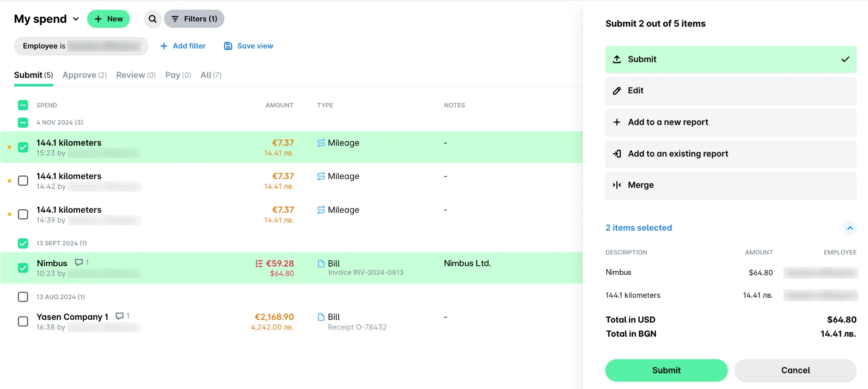Click the Add to an existing report arrow icon

tap(617, 154)
